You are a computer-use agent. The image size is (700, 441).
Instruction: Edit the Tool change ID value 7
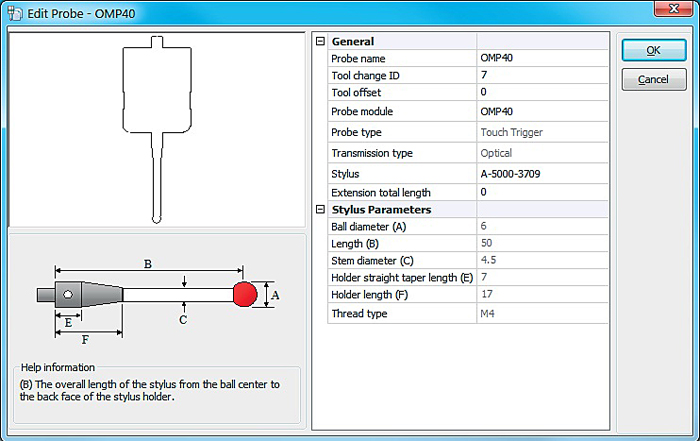(542, 75)
